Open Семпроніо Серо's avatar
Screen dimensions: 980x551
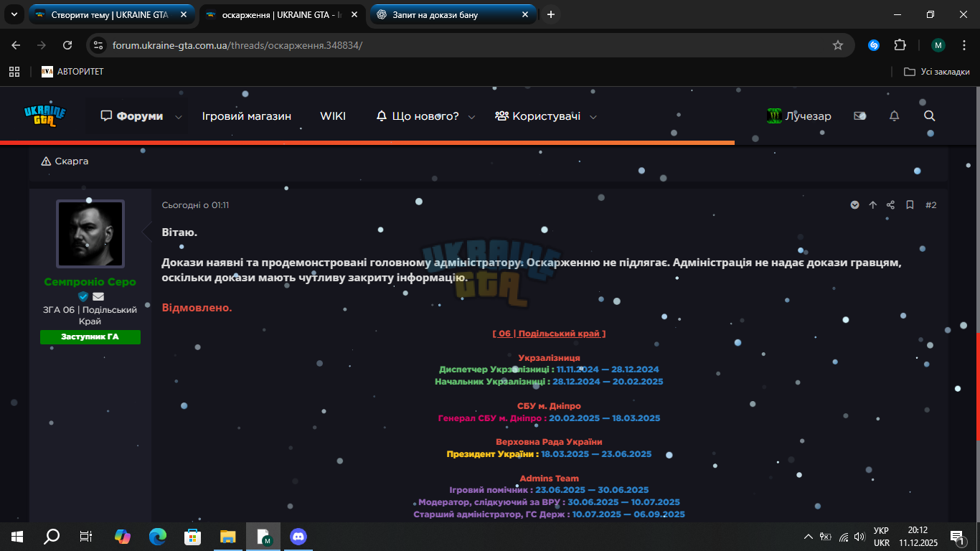click(x=90, y=234)
